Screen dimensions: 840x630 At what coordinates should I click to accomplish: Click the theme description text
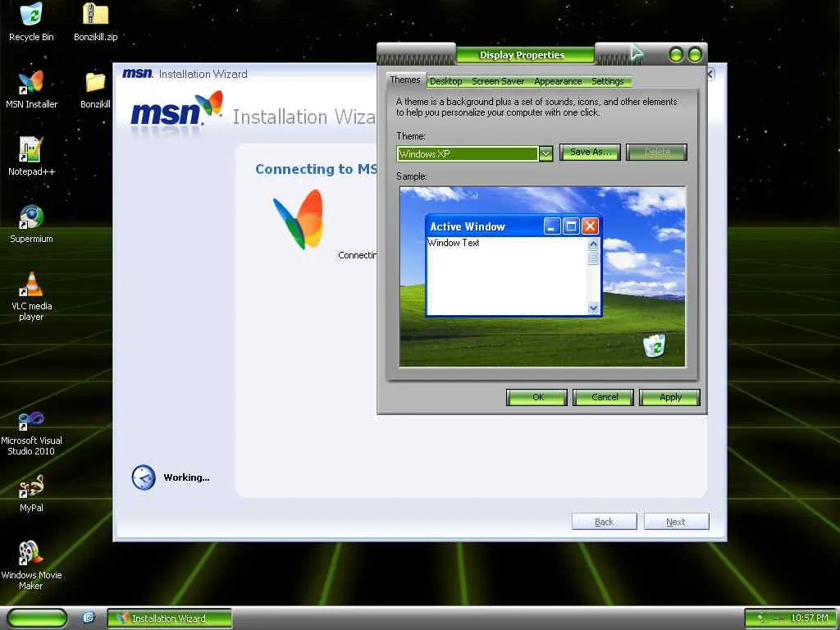[536, 107]
